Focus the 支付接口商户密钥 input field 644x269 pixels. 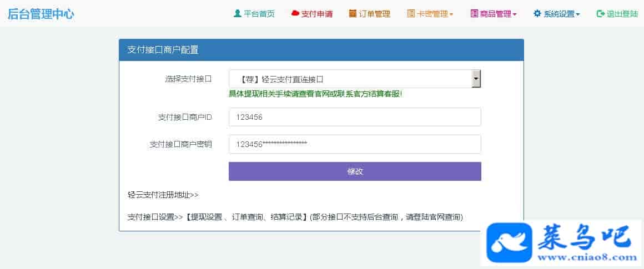354,144
